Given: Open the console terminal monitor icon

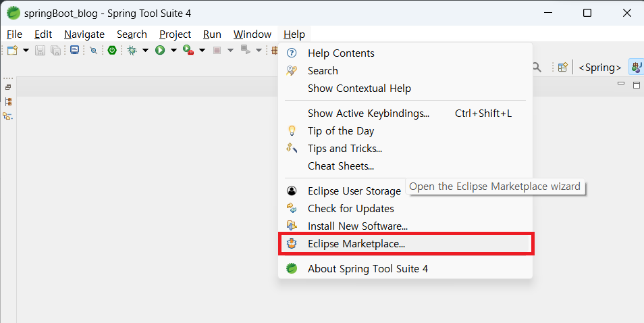Looking at the screenshot, I should point(74,50).
